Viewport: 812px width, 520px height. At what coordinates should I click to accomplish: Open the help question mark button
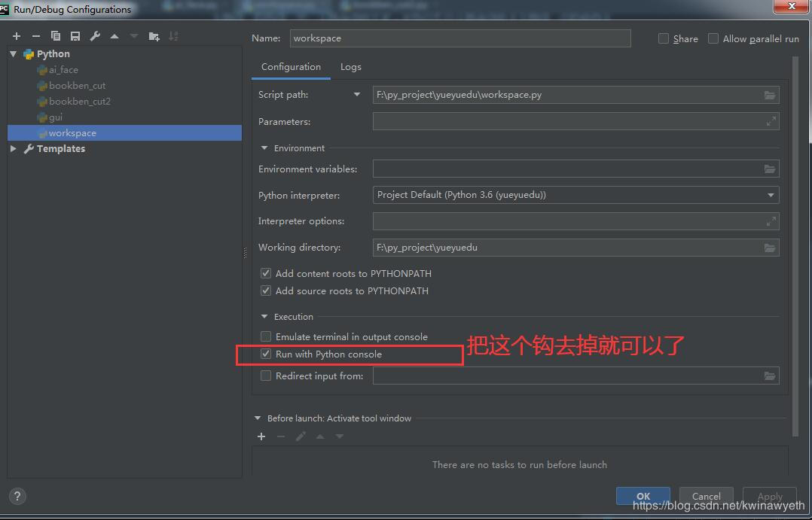pos(17,496)
